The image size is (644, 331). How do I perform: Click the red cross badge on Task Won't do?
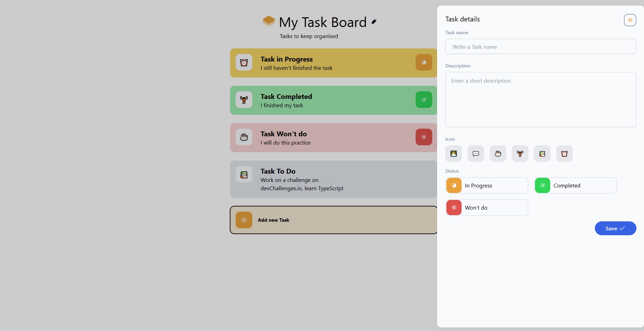(424, 137)
